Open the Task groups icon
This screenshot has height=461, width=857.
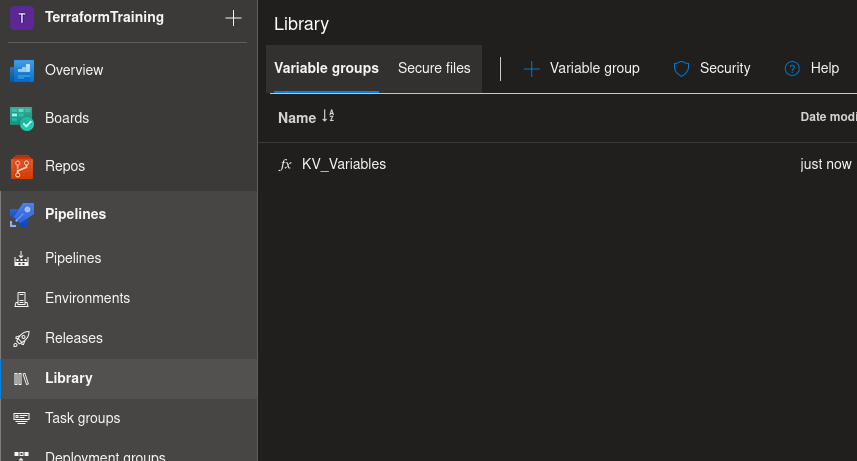21,418
